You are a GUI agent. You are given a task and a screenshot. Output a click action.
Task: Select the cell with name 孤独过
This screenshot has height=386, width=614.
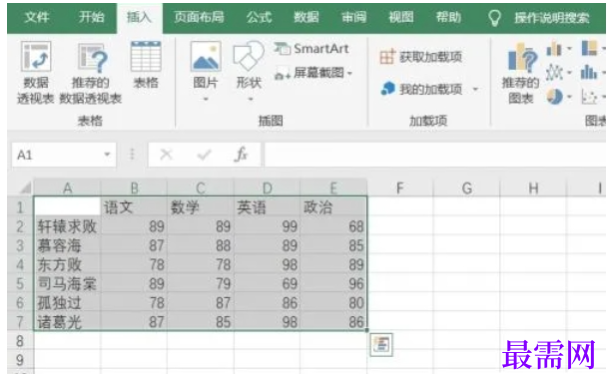(67, 303)
